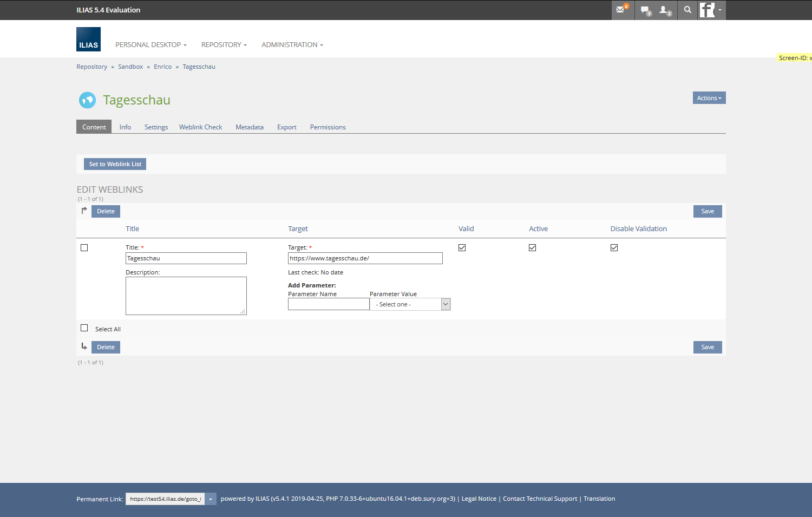The height and width of the screenshot is (517, 812).
Task: Toggle the Valid checkbox
Action: 462,247
